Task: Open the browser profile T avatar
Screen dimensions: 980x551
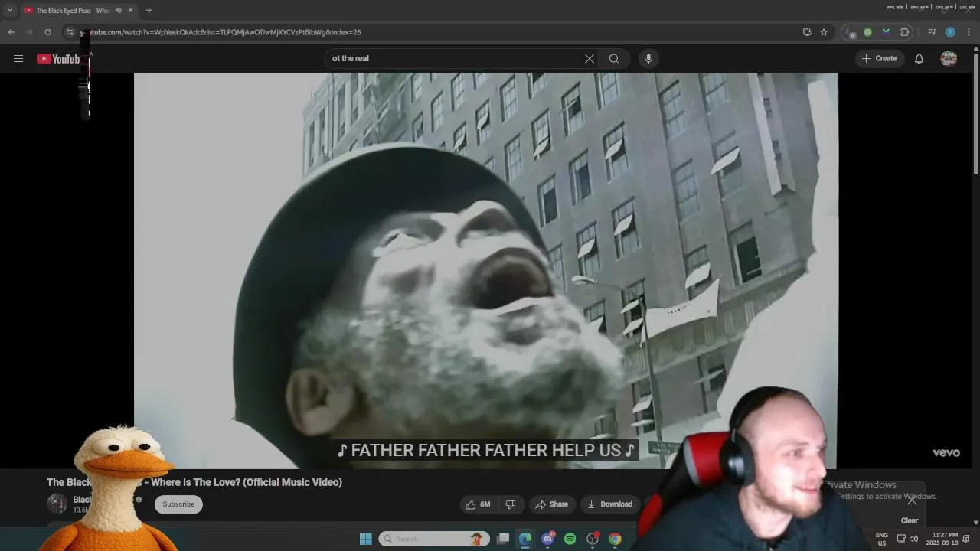Action: [950, 32]
